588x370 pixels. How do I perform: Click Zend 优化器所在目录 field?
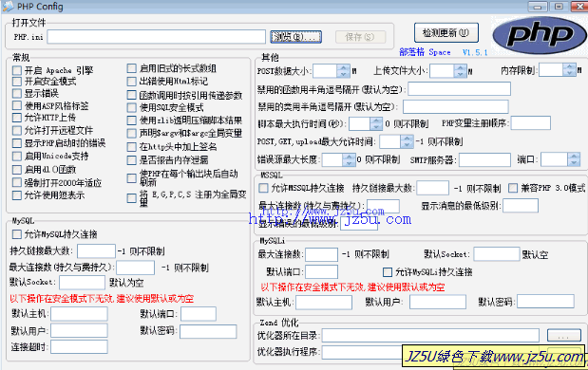[x=430, y=336]
